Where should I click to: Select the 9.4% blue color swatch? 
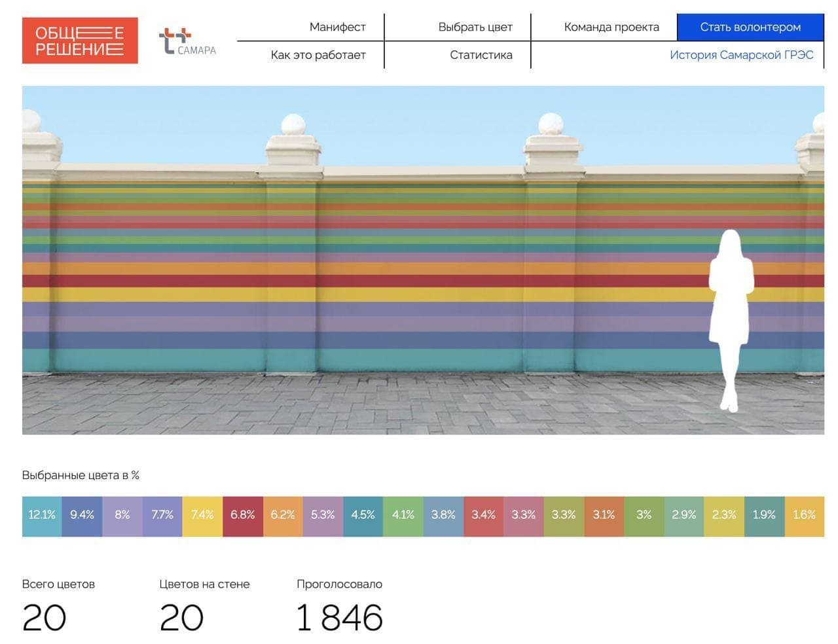coord(82,515)
